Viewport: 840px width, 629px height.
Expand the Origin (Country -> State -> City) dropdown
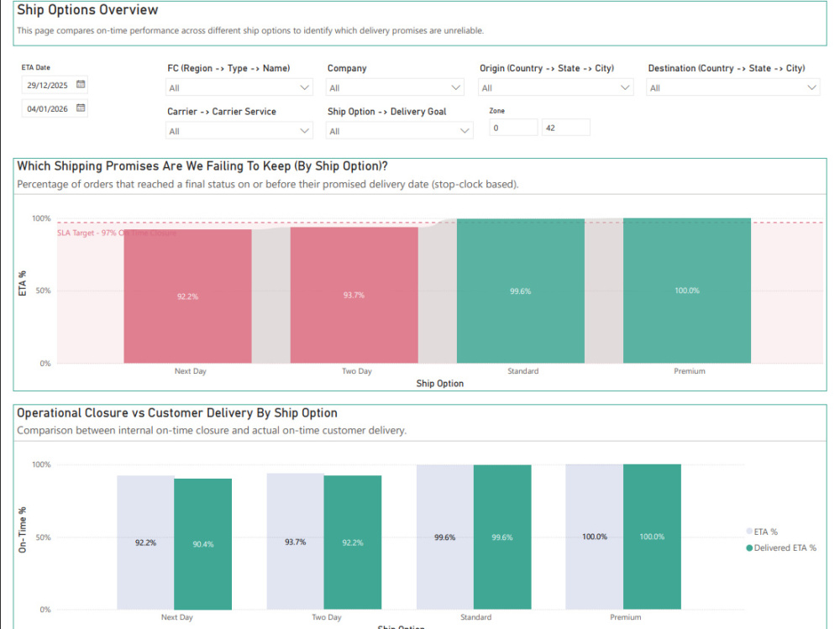tap(555, 87)
